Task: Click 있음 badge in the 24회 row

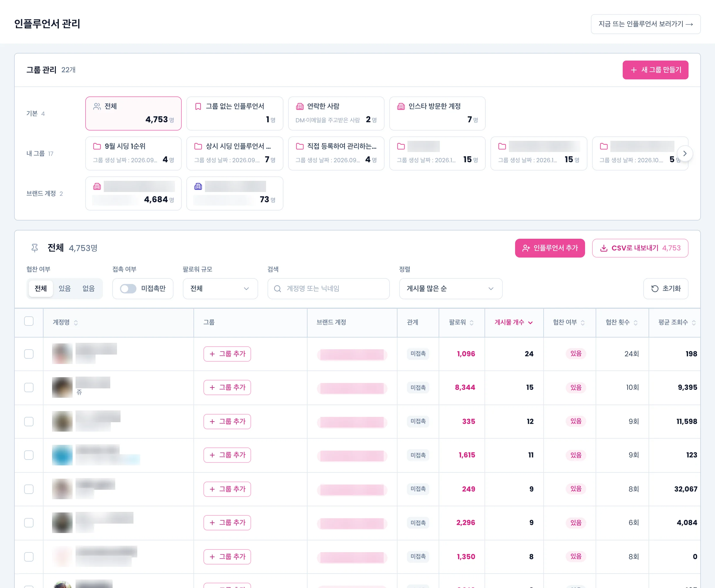Action: (x=576, y=354)
